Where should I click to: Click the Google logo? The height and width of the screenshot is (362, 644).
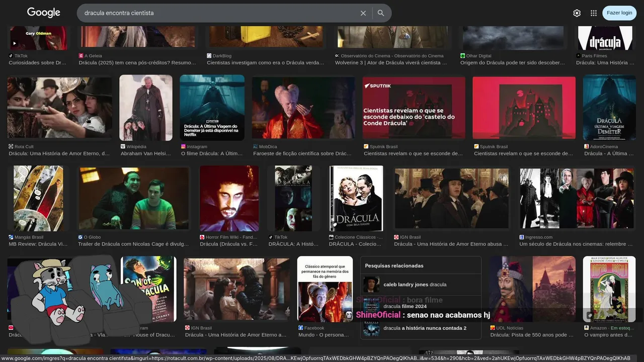pyautogui.click(x=44, y=13)
